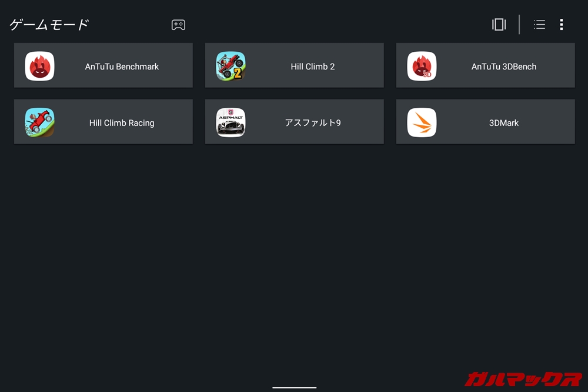Screen dimensions: 588x392
Task: Click the ゲームモード page title
Action: [x=49, y=25]
